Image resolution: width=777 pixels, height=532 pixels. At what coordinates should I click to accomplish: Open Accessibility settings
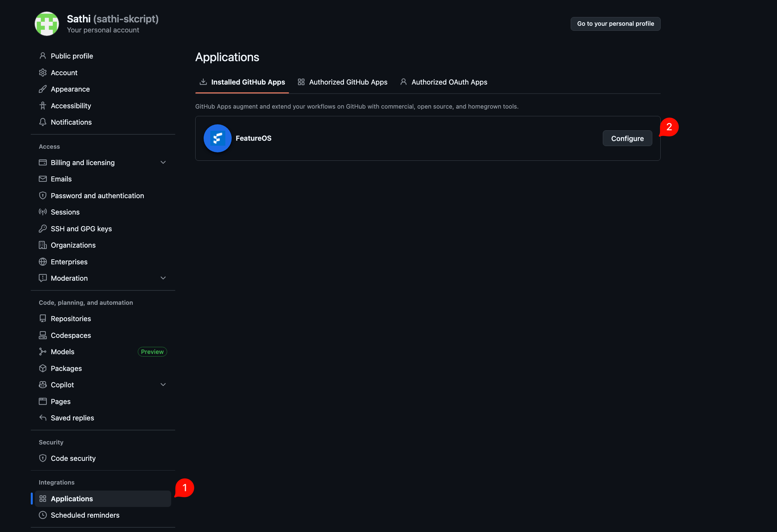tap(103, 106)
